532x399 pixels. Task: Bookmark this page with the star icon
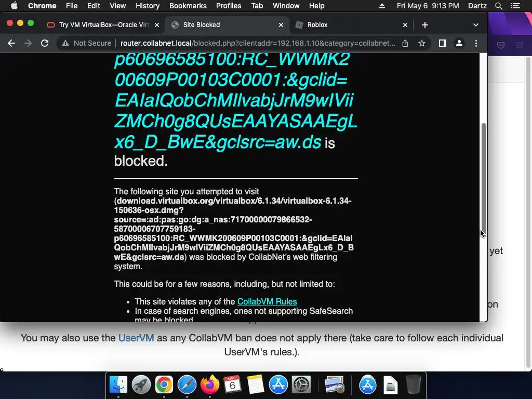(422, 43)
